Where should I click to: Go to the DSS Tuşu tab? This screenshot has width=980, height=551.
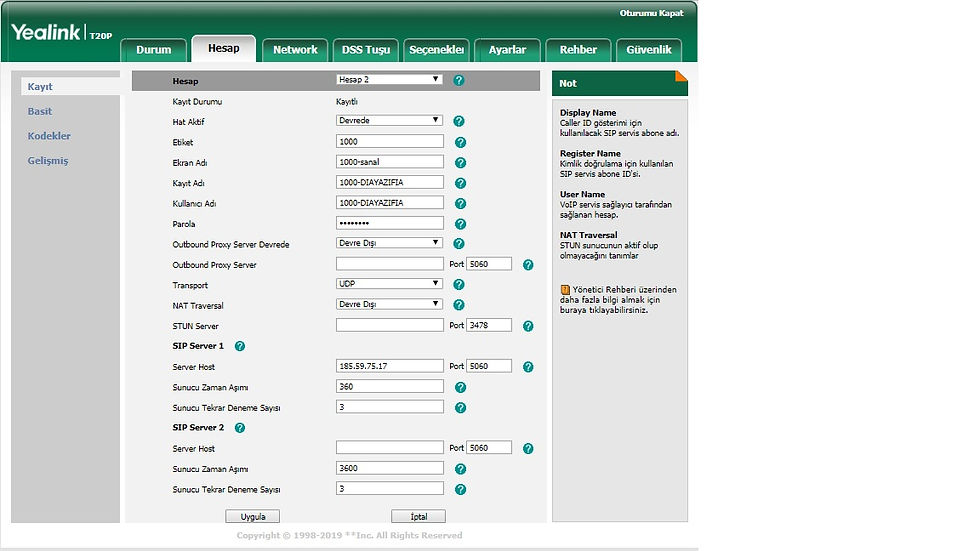(x=366, y=50)
